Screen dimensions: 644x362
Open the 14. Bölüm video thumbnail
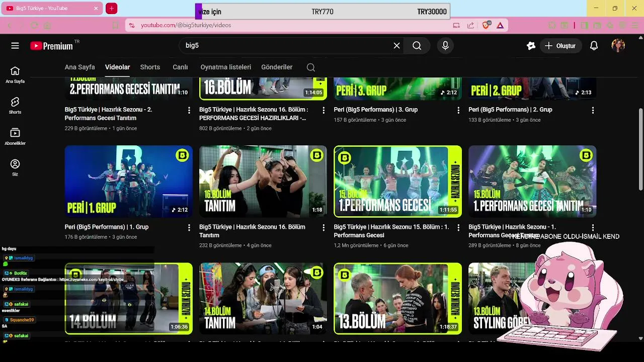pos(129,299)
